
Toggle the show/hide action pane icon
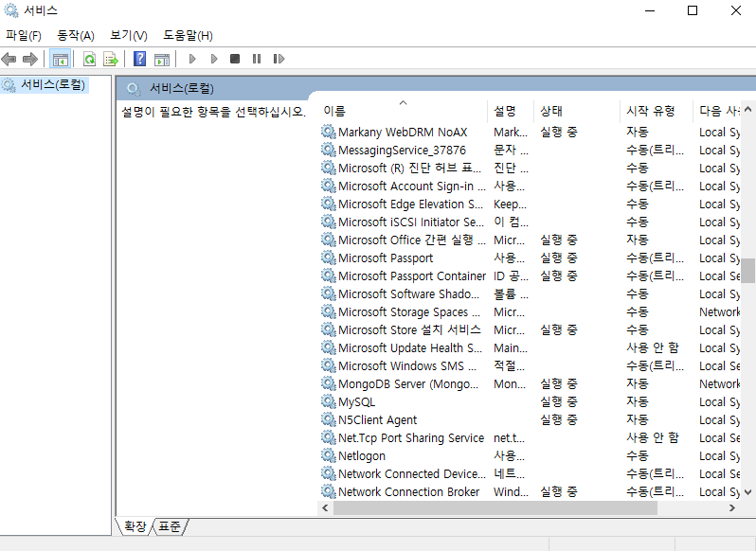pyautogui.click(x=162, y=60)
